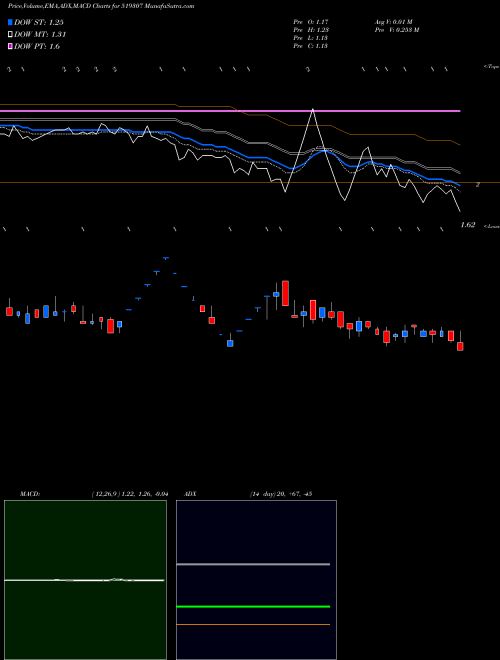Click the '2' label on the orange line
This screenshot has width=500, height=660.
coord(477,185)
